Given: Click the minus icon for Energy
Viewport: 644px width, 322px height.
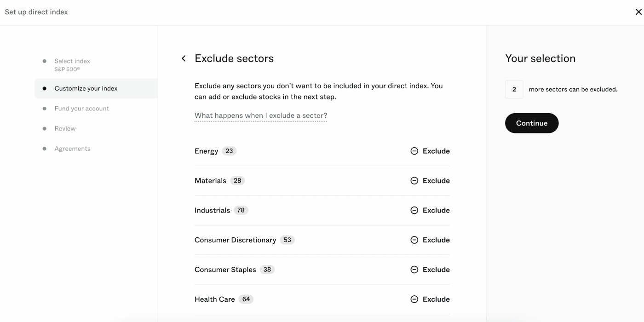Looking at the screenshot, I should 414,151.
